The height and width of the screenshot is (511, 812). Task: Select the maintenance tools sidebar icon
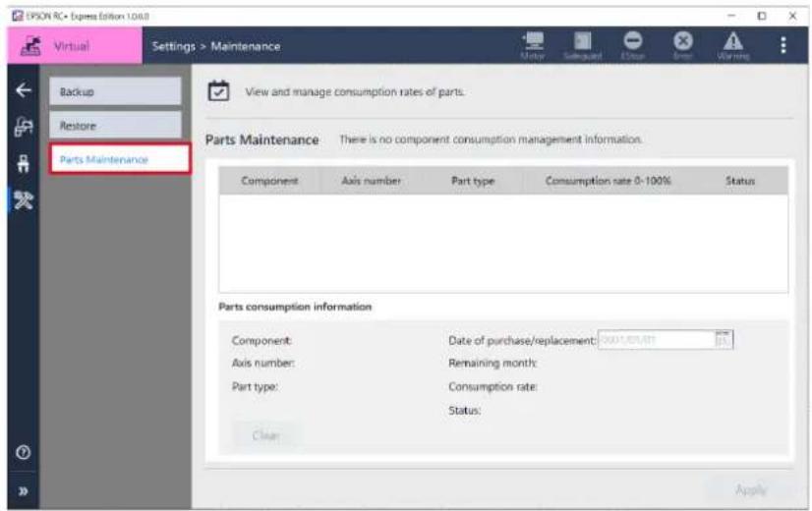[x=24, y=200]
